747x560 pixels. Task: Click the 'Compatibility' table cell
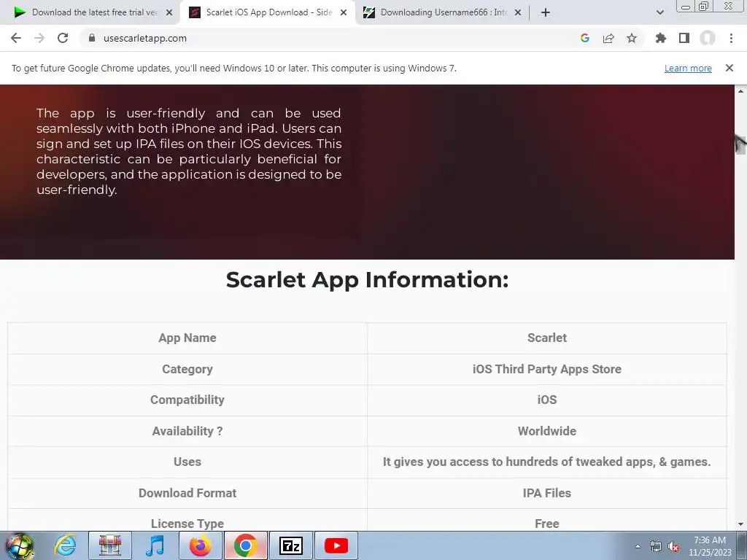tap(187, 400)
